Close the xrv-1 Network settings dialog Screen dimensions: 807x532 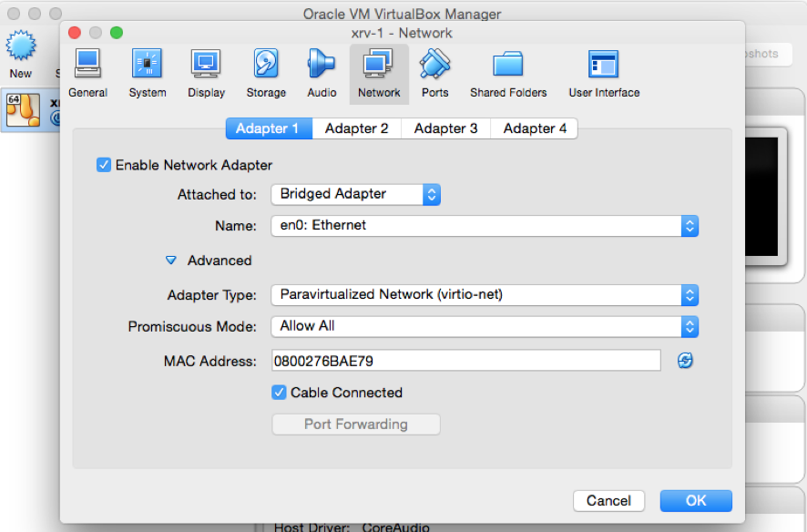(x=75, y=33)
